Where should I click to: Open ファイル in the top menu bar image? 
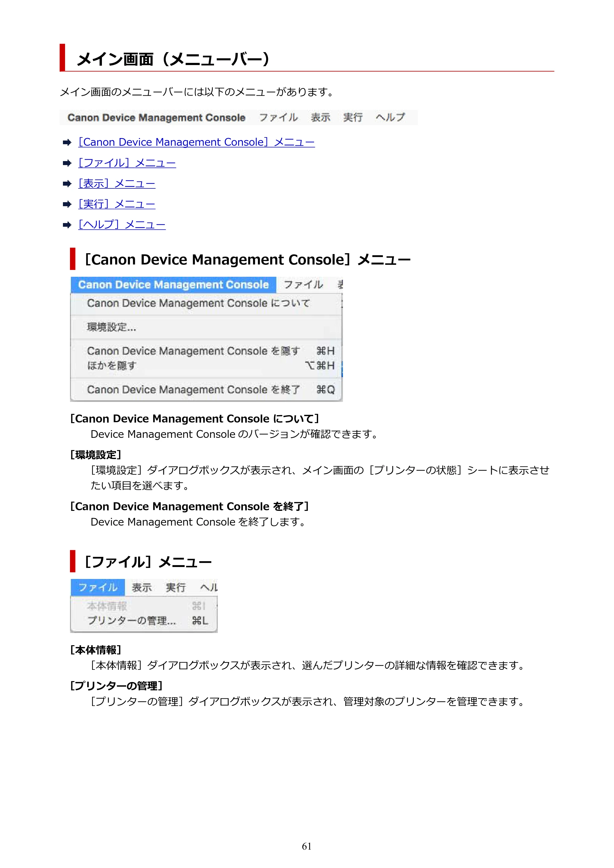[278, 118]
